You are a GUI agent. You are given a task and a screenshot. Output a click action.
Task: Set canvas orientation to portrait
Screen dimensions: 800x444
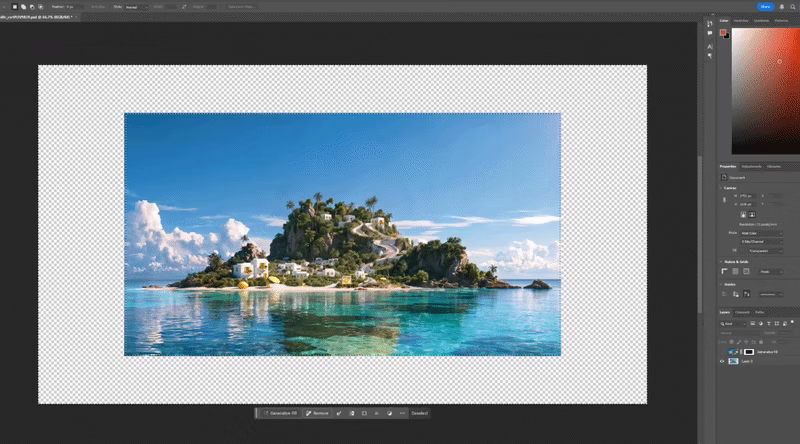[x=743, y=215]
